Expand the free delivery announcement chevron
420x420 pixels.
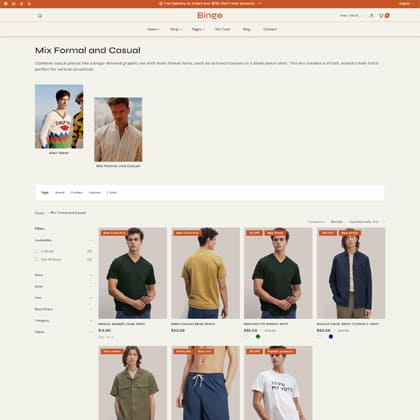pos(260,4)
